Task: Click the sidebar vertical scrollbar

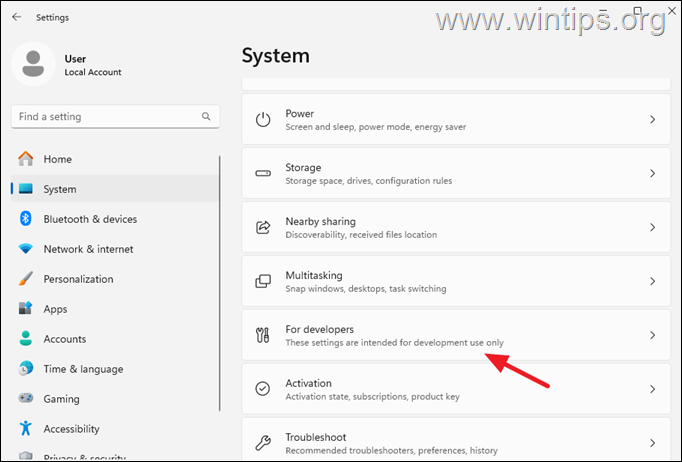Action: coord(220,283)
